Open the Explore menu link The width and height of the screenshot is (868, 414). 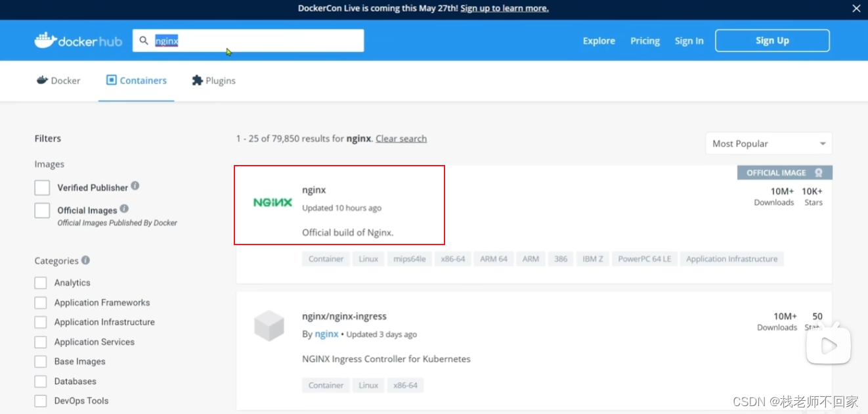click(x=599, y=41)
